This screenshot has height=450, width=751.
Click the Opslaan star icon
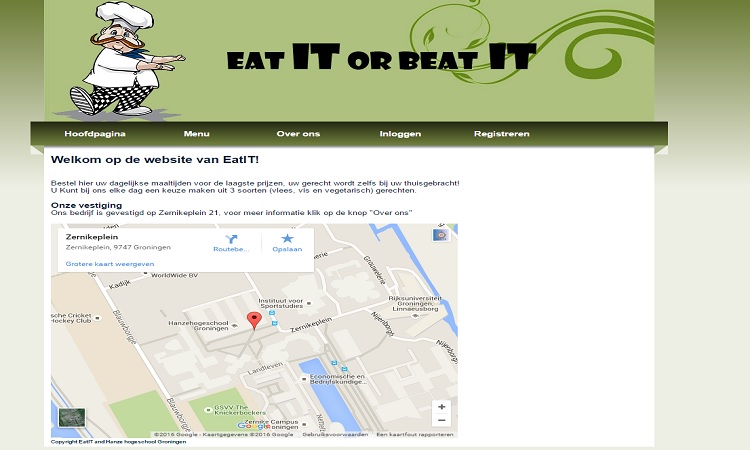pyautogui.click(x=287, y=238)
